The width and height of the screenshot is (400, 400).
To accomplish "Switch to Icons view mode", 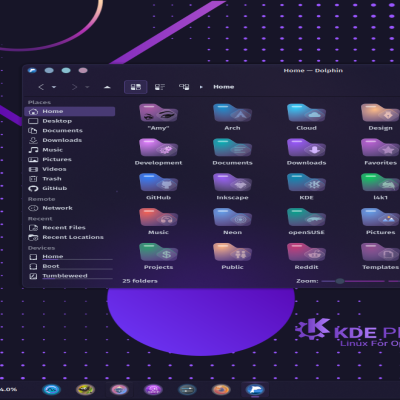I will tap(136, 87).
